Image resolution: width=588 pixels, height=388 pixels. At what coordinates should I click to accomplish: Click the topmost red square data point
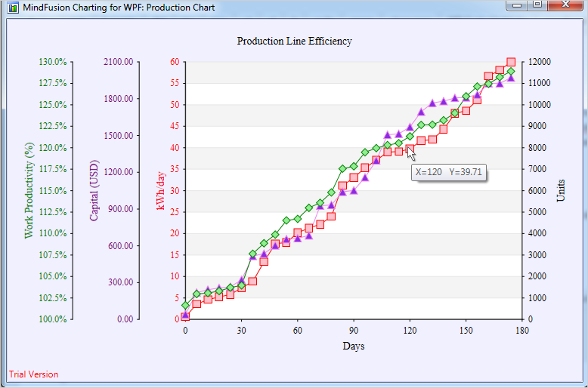click(x=511, y=62)
